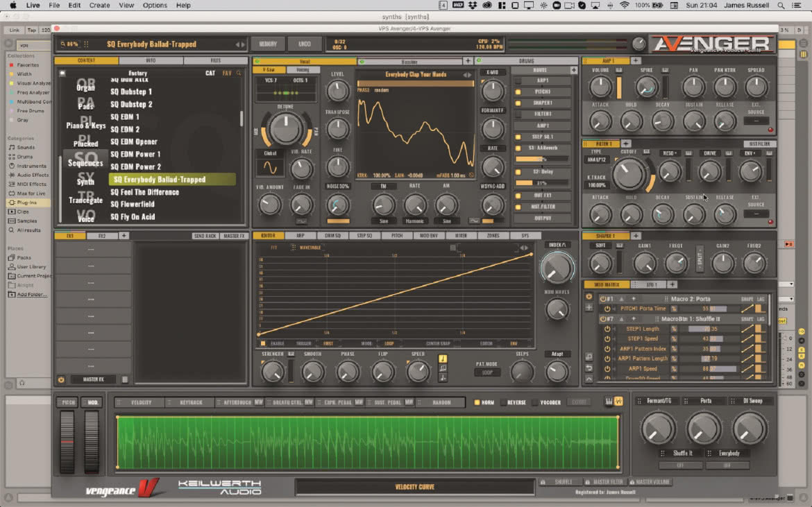Click the undo arrow icon beside mod matrix
Screen dimensions: 812x507
[x=589, y=368]
